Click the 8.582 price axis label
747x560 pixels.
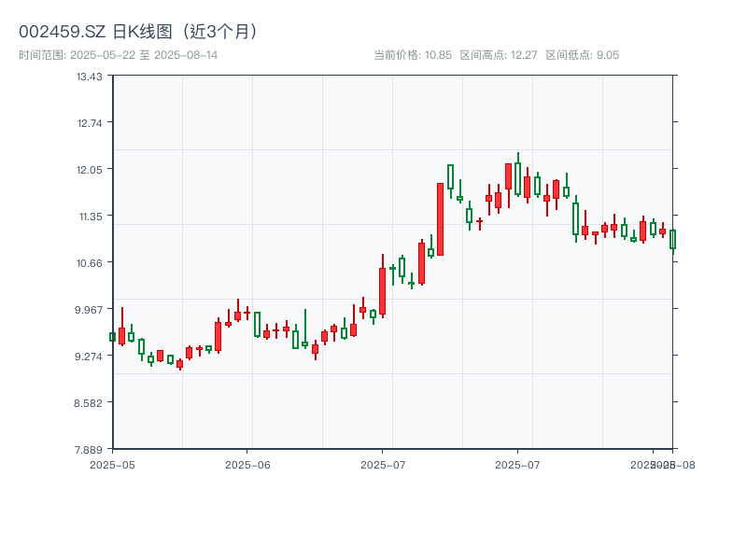click(90, 403)
